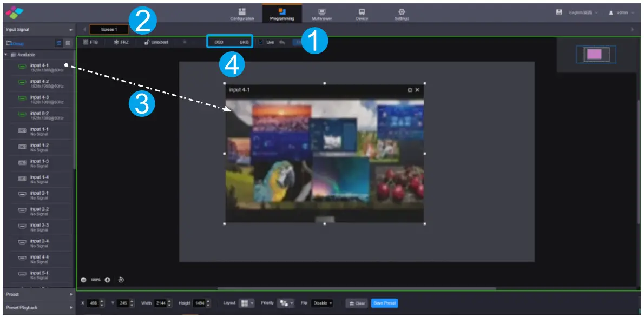Click the input 2-1 HDMI icon
644x317 pixels.
(23, 195)
